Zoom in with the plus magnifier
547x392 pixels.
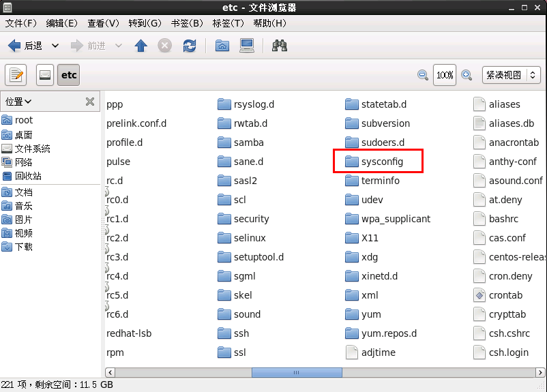pyautogui.click(x=467, y=75)
